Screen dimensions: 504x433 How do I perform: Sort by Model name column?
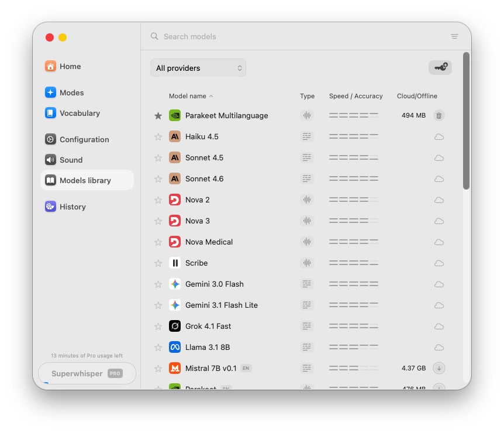click(191, 96)
